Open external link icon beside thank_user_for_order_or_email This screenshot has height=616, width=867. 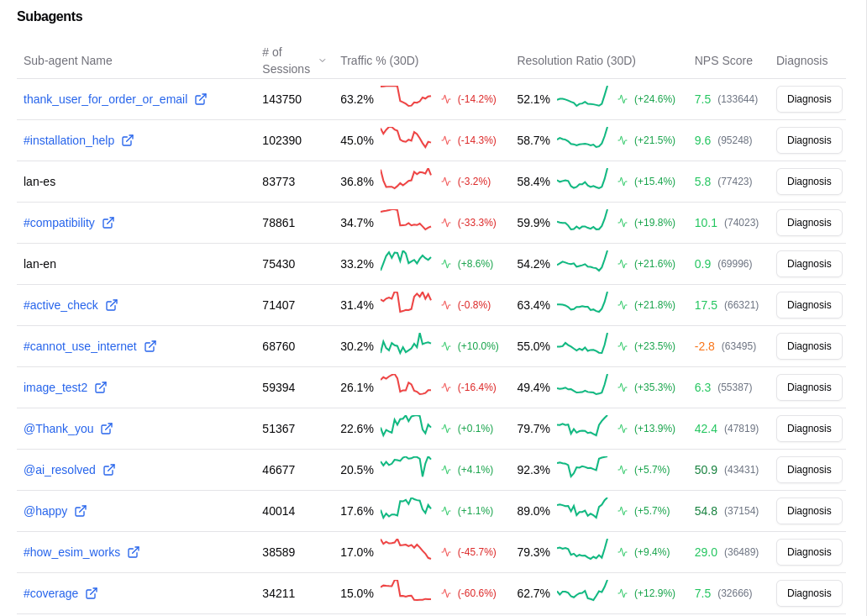[x=201, y=98]
